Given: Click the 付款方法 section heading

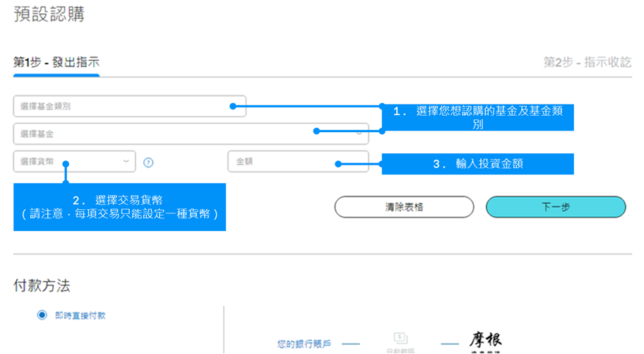Looking at the screenshot, I should pyautogui.click(x=42, y=285).
